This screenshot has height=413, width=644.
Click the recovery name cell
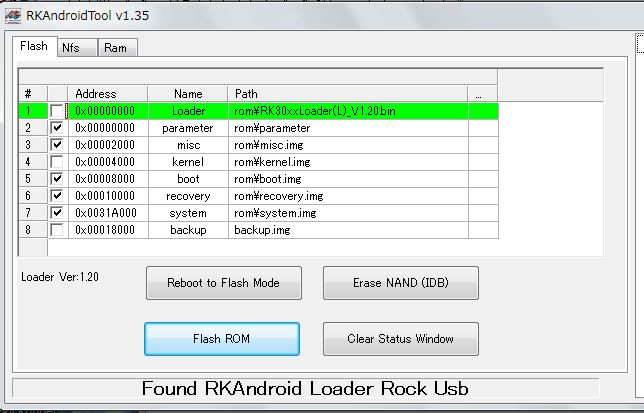point(189,196)
